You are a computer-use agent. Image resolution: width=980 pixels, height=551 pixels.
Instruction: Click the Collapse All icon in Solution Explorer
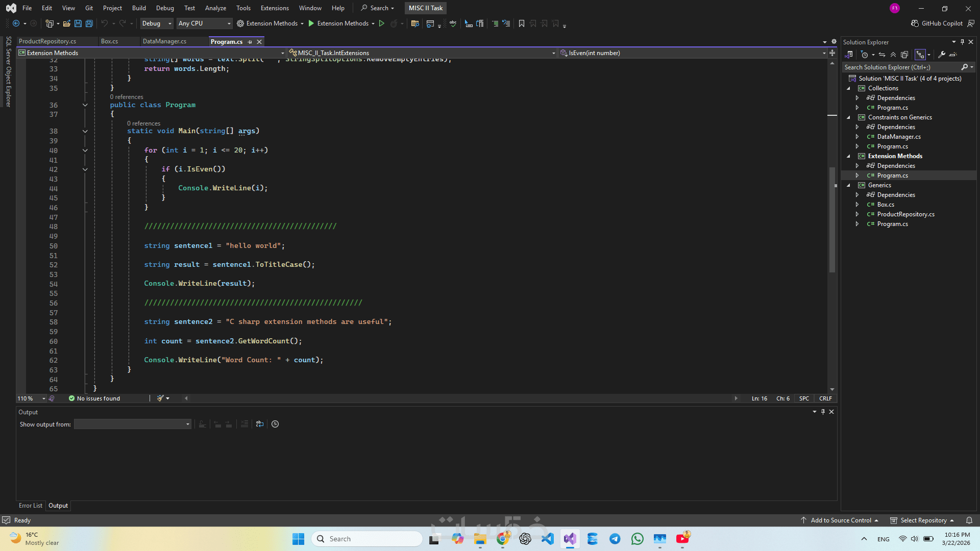point(893,55)
